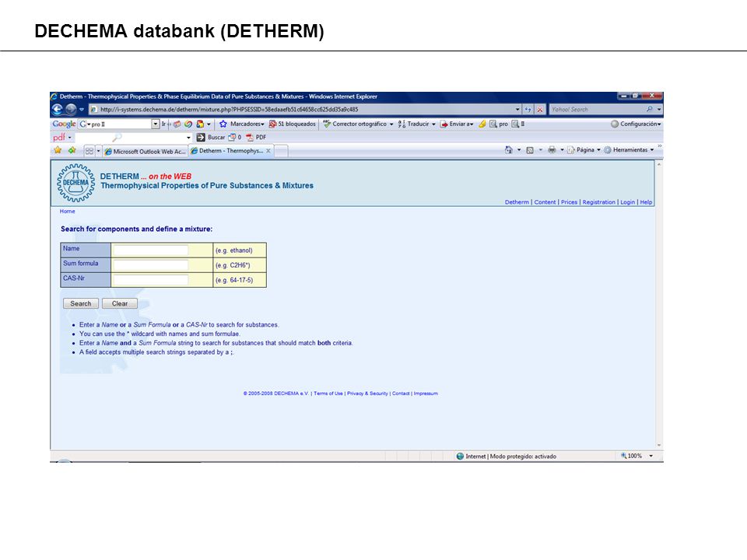The height and width of the screenshot is (560, 747).
Task: Click the Refresh page icon
Action: tap(528, 110)
